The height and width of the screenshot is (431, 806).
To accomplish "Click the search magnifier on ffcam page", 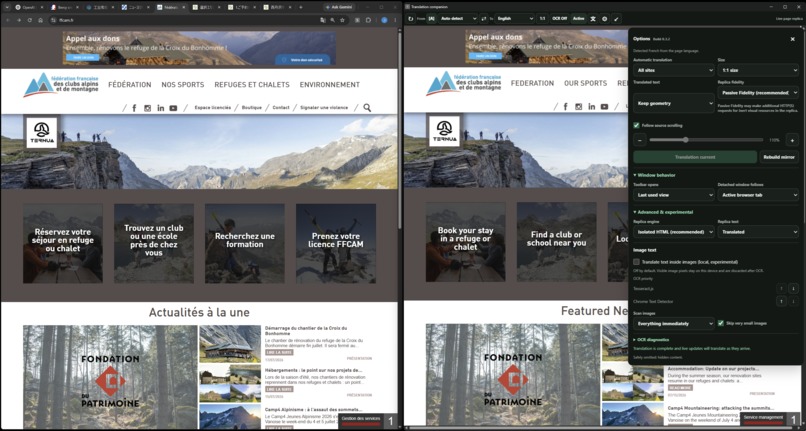I will pyautogui.click(x=367, y=107).
